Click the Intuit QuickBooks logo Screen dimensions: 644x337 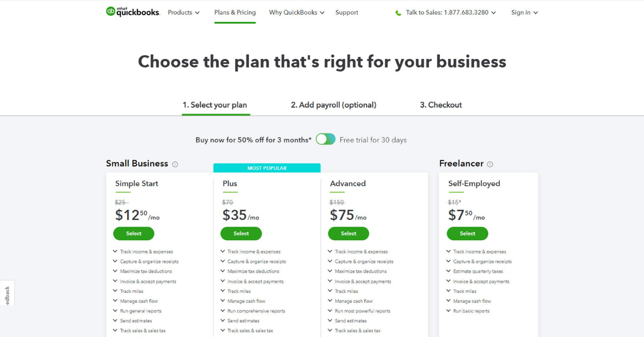click(x=133, y=12)
